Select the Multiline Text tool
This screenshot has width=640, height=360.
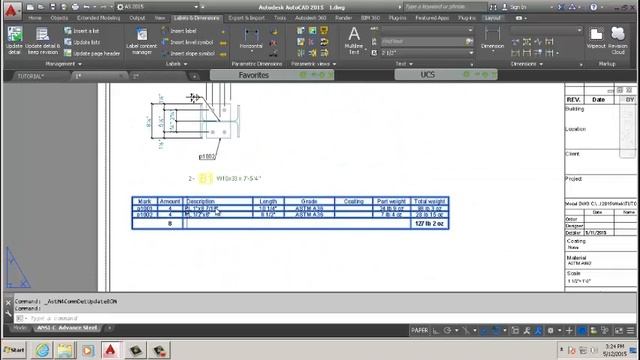pyautogui.click(x=354, y=40)
